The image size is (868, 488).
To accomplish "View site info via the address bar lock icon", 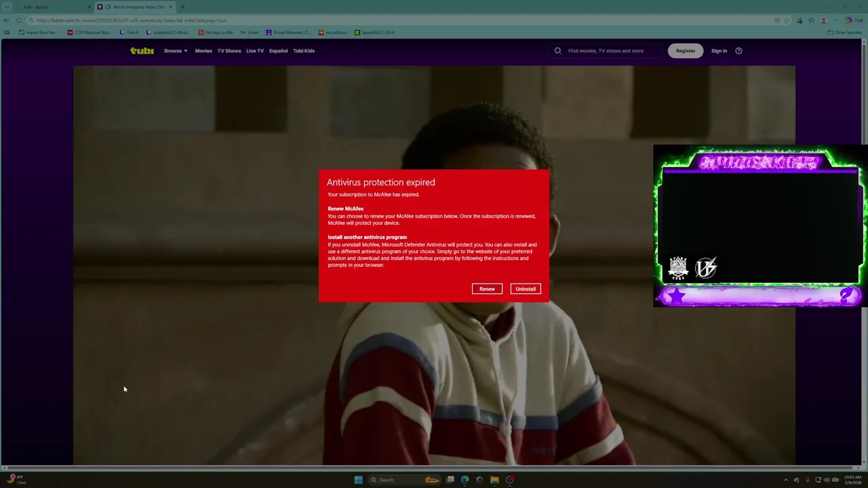I will click(x=31, y=20).
